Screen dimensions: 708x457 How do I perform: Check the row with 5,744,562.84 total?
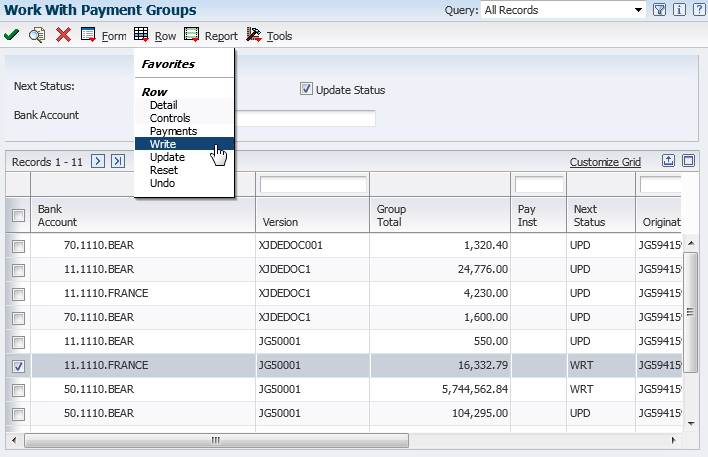pos(19,390)
